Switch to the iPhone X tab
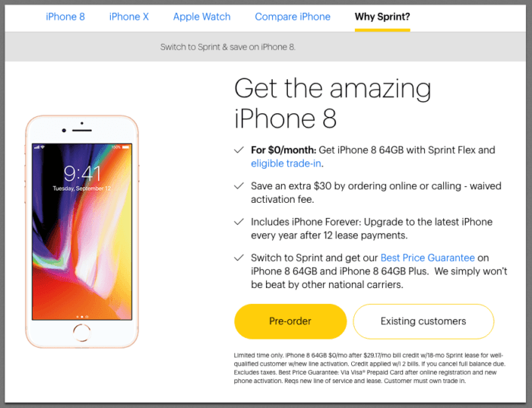The image size is (532, 408). (129, 17)
